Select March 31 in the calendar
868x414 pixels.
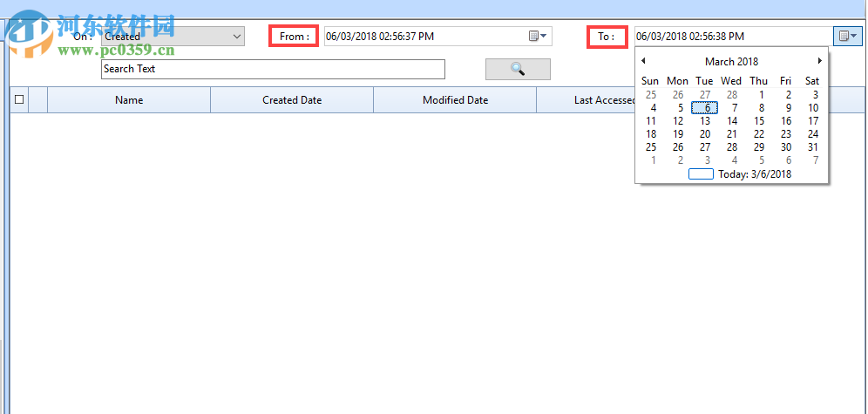coord(812,147)
